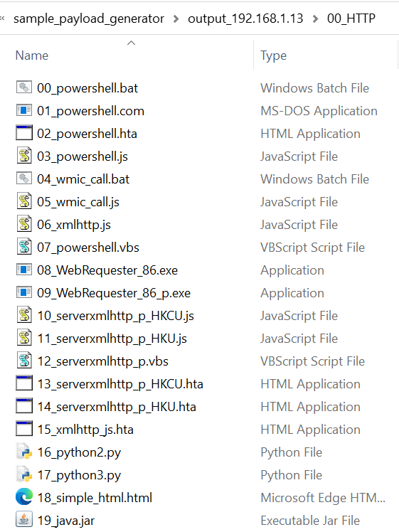399x532 pixels.
Task: Click Application type of 08_WebRequester_86.exe row
Action: 292,270
